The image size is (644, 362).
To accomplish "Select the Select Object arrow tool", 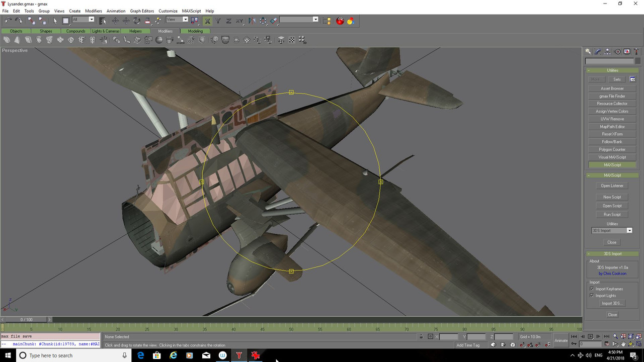I will (x=55, y=21).
